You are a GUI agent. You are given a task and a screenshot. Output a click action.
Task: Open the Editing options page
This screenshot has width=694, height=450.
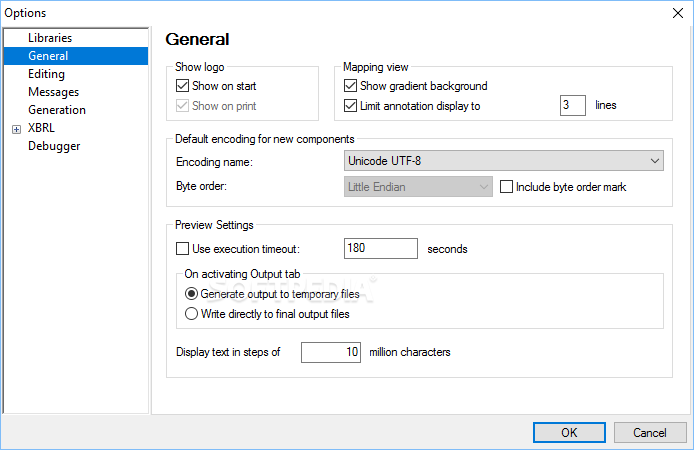46,74
